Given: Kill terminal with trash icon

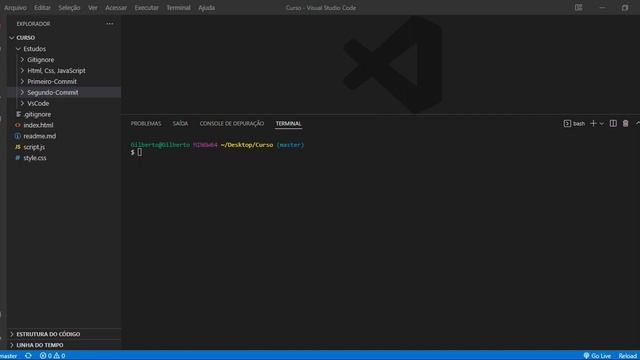Looking at the screenshot, I should point(625,123).
